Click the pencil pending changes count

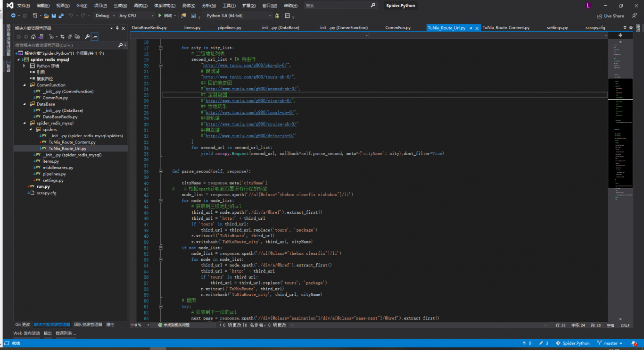[544, 343]
